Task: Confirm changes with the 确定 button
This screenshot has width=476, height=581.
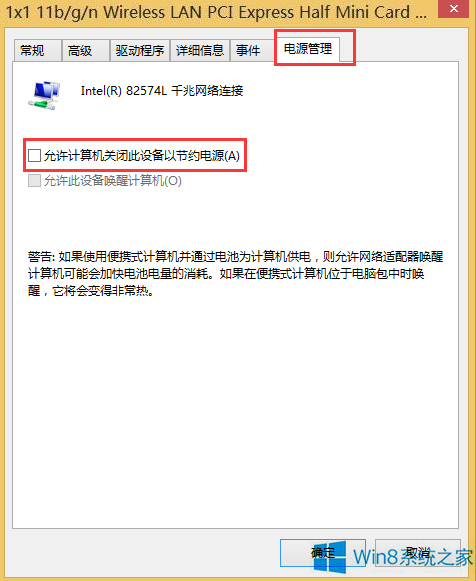Action: pos(323,553)
